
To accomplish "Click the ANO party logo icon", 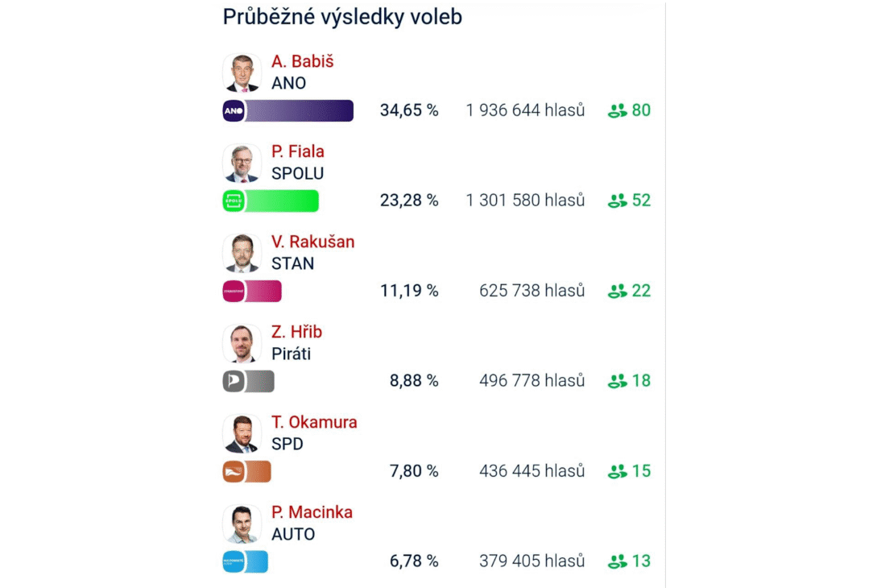I will pyautogui.click(x=234, y=110).
